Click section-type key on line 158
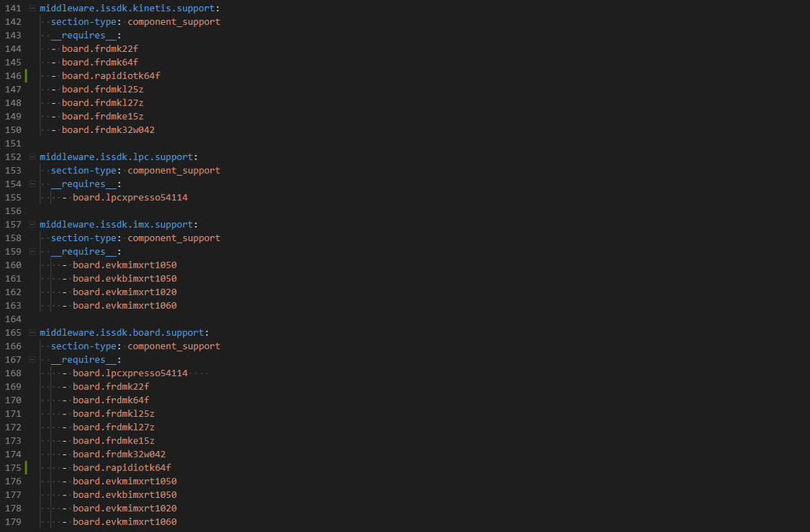This screenshot has height=532, width=810. 84,238
